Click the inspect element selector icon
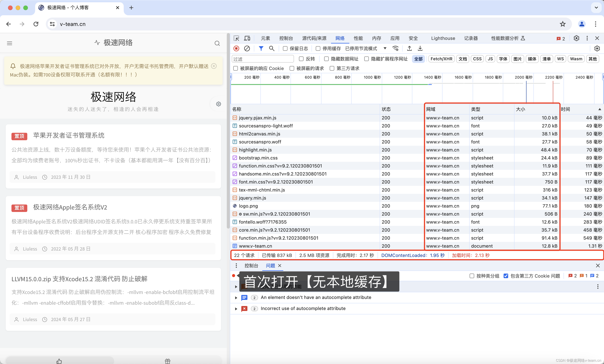The image size is (604, 364). 236,38
